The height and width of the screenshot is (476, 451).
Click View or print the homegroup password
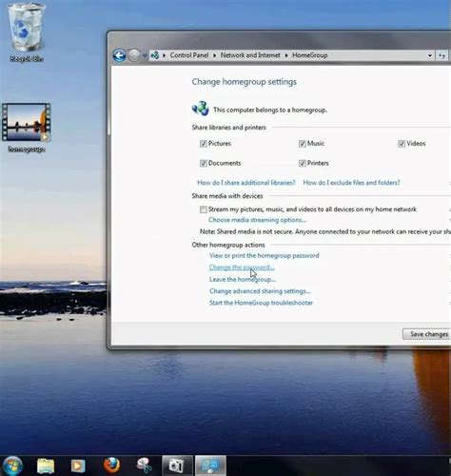click(265, 255)
